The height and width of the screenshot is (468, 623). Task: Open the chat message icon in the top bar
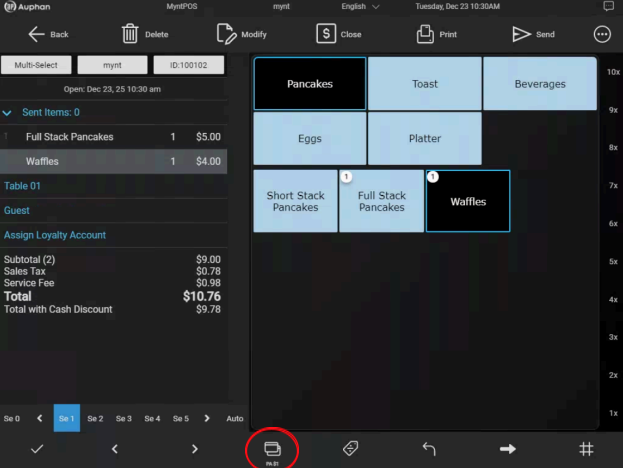pyautogui.click(x=608, y=6)
